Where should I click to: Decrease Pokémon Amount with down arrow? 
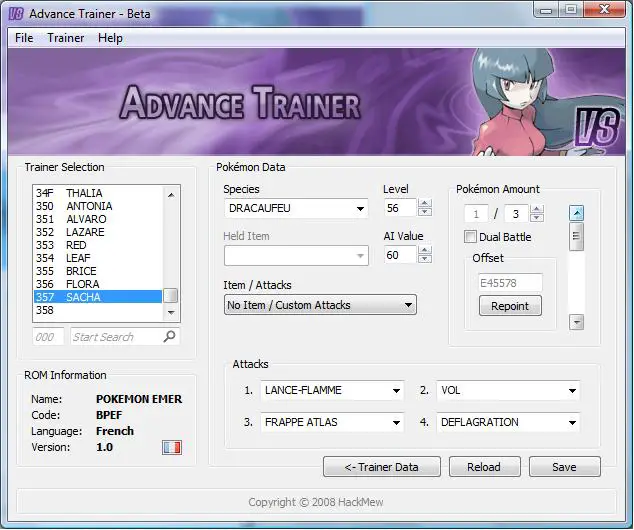[x=537, y=218]
